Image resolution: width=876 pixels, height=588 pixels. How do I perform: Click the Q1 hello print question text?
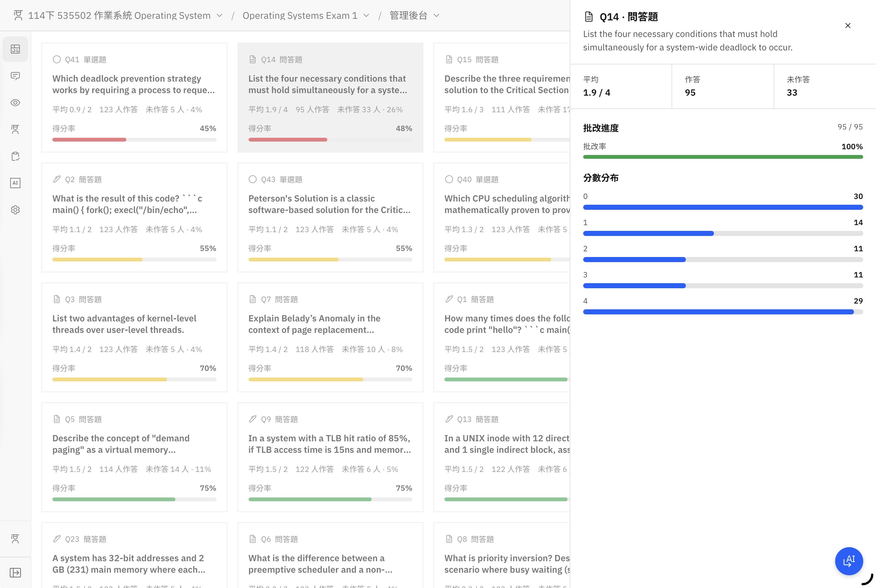pyautogui.click(x=507, y=324)
